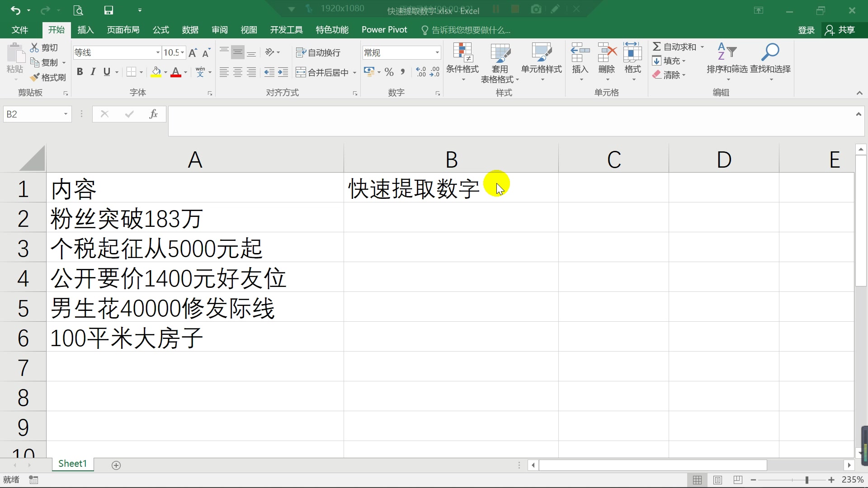The image size is (868, 488).
Task: Switch to the 公式 tab
Action: [160, 30]
